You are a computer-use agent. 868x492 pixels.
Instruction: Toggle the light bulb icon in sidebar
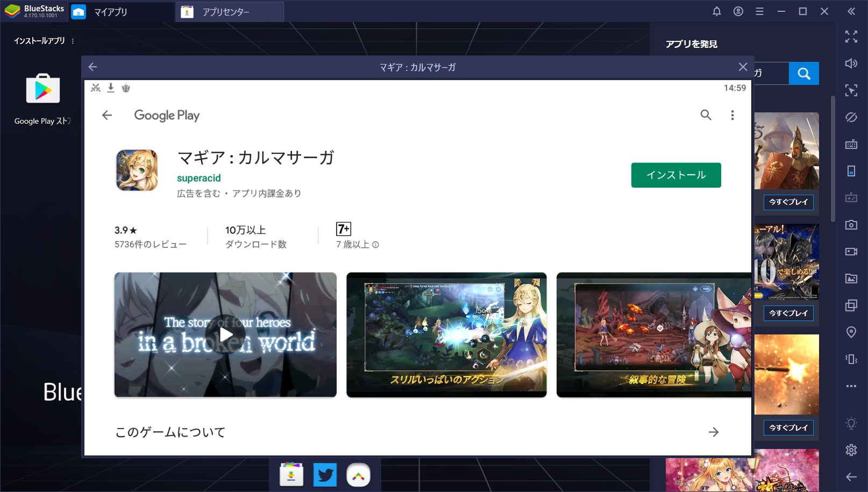851,423
